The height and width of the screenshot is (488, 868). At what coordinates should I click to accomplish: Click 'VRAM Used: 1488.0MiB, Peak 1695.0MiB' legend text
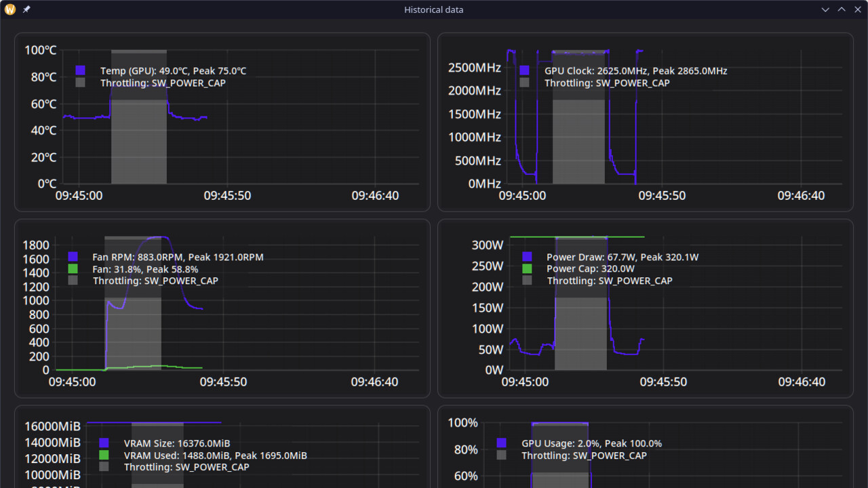[216, 455]
